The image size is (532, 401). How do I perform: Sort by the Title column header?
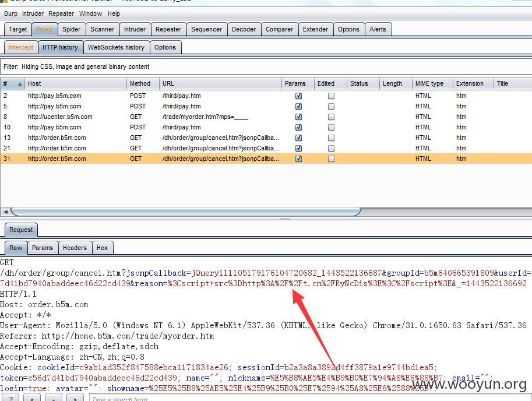512,83
